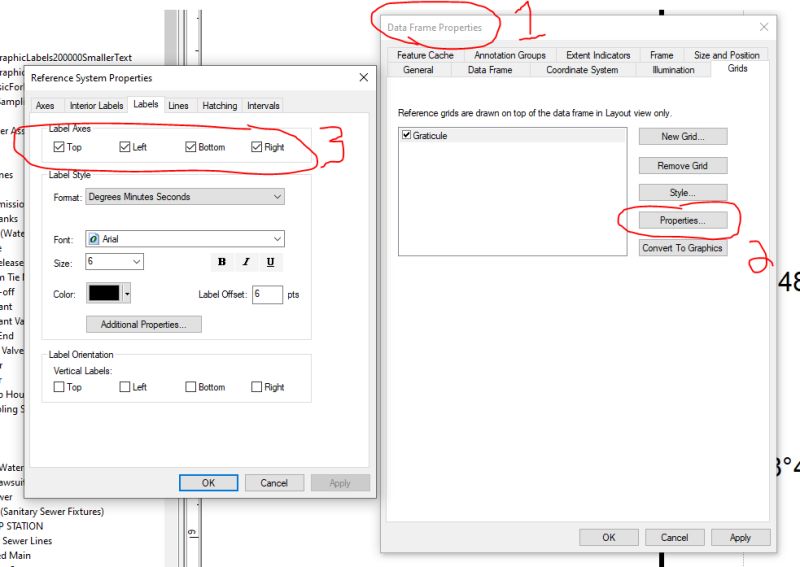Screen dimensions: 800x567
Task: Enable Right under Vertical Labels
Action: 256,387
